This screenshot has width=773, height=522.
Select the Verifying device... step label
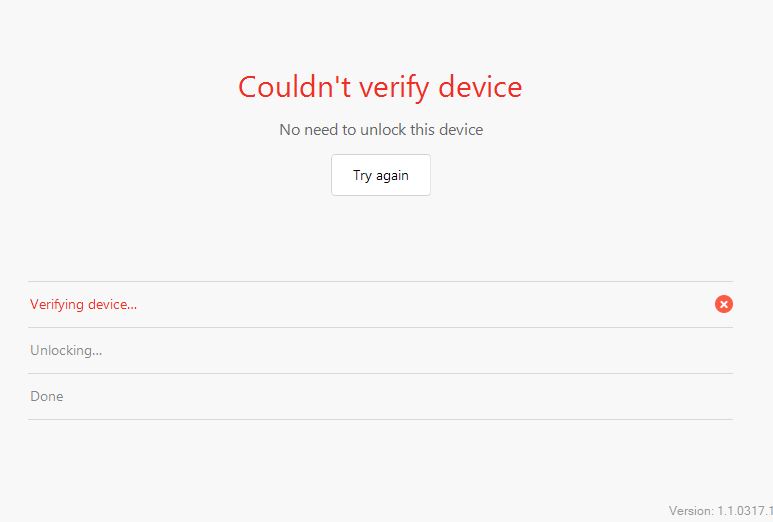[83, 304]
